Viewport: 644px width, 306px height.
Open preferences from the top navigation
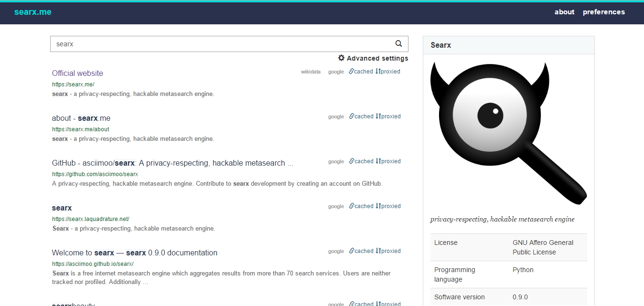pyautogui.click(x=603, y=12)
